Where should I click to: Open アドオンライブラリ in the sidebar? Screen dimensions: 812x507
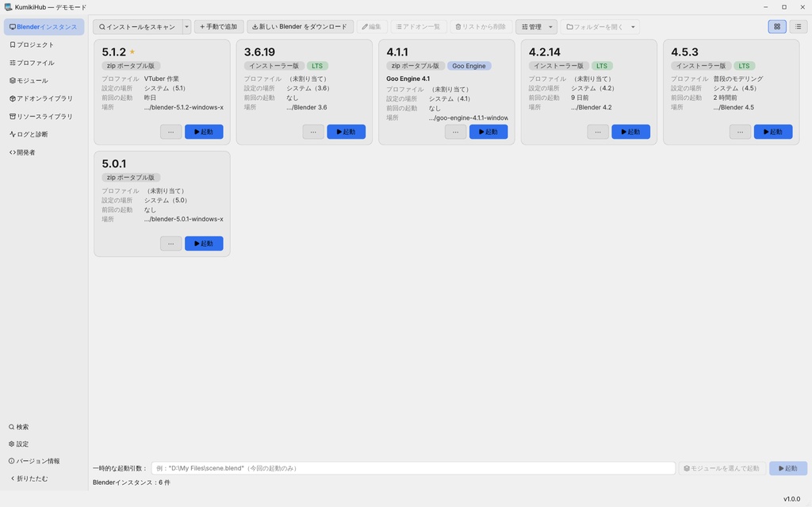point(44,98)
